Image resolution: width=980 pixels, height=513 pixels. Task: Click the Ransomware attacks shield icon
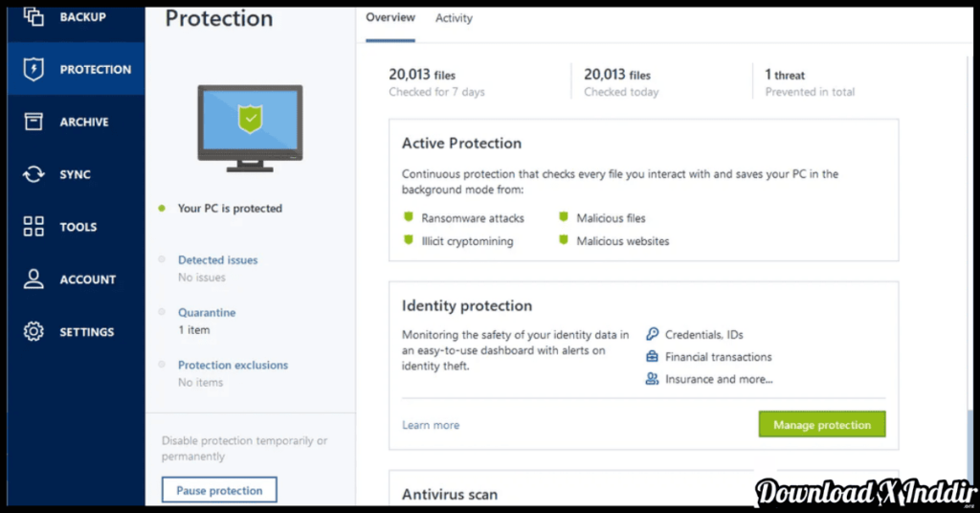[x=409, y=217]
